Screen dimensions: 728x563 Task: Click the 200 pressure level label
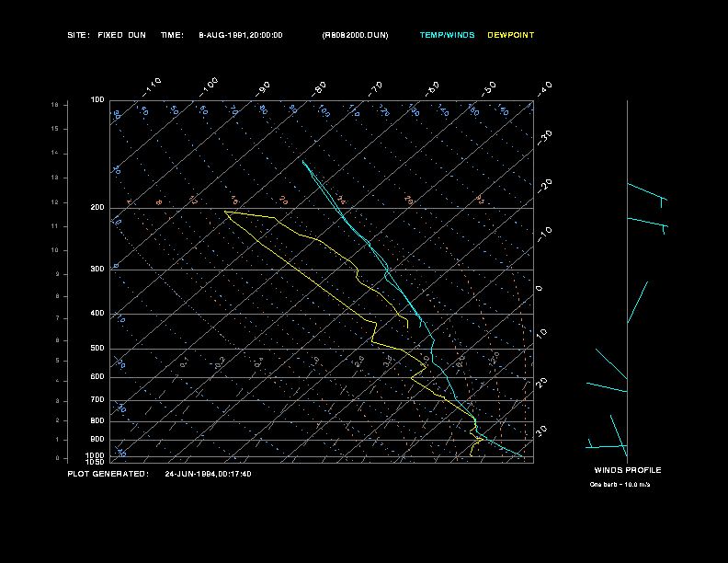click(x=97, y=208)
